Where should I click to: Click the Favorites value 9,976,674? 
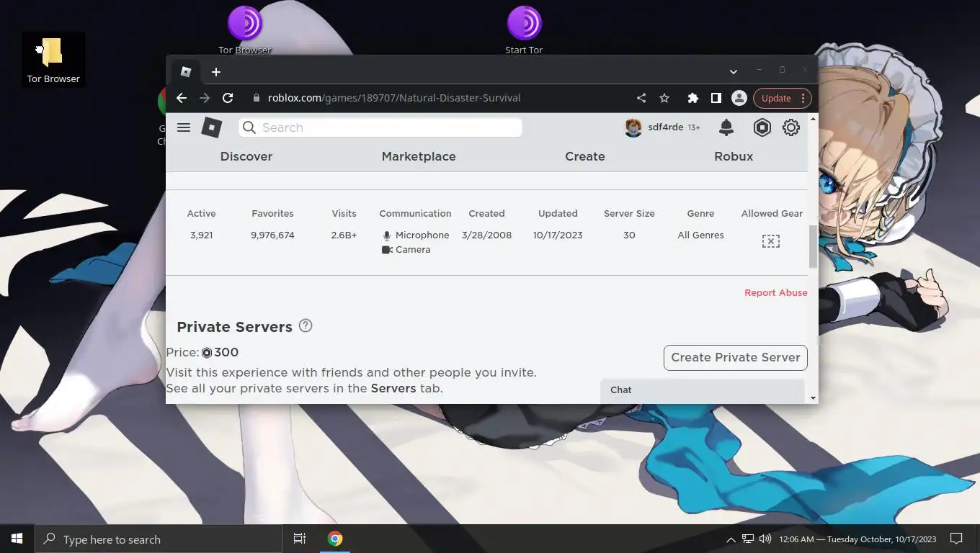point(272,235)
